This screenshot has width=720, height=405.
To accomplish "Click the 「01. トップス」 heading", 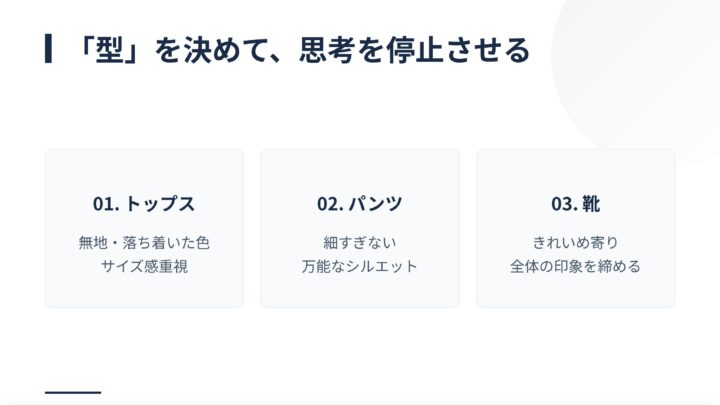I will 144,204.
